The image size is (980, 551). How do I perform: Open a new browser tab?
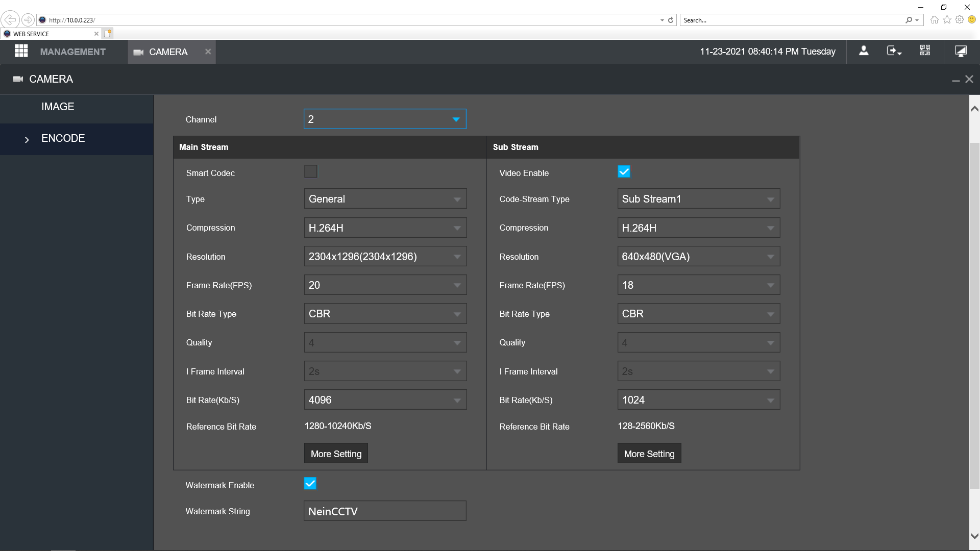tap(108, 34)
